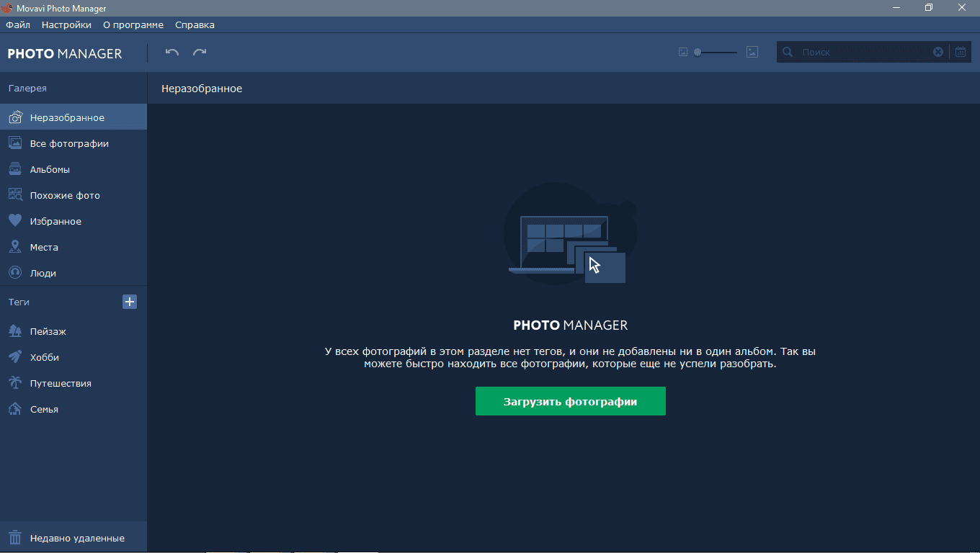Image resolution: width=980 pixels, height=553 pixels.
Task: Open Избранное section
Action: point(73,221)
